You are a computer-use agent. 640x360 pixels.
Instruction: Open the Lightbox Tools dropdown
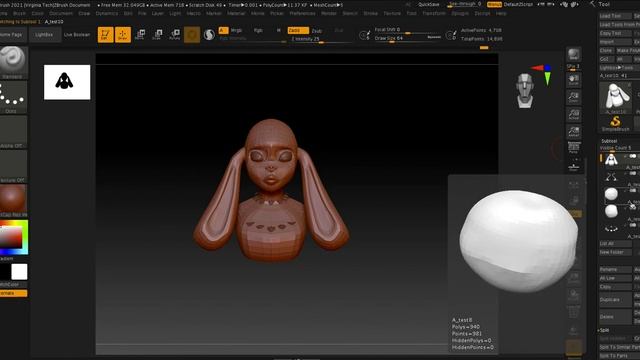pos(616,68)
